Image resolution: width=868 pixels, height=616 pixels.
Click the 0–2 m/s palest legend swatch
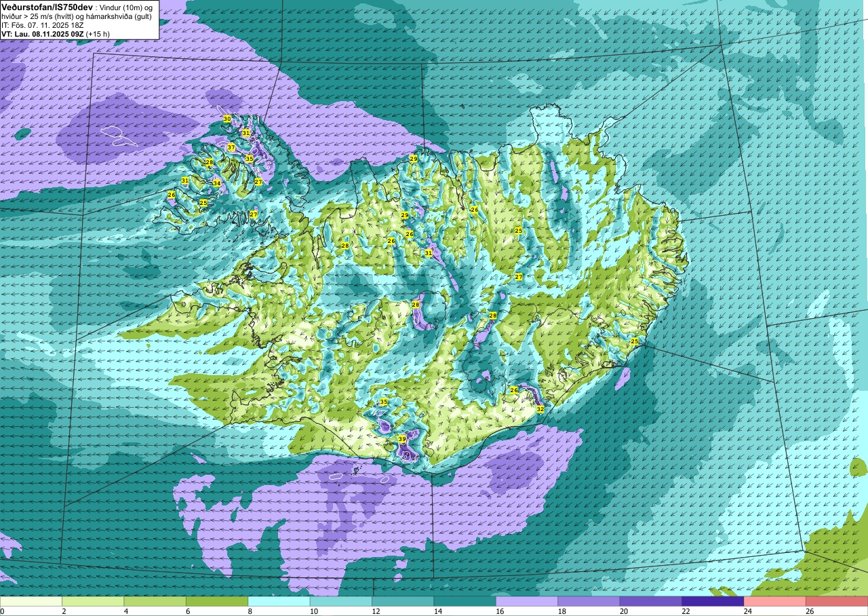point(31,601)
